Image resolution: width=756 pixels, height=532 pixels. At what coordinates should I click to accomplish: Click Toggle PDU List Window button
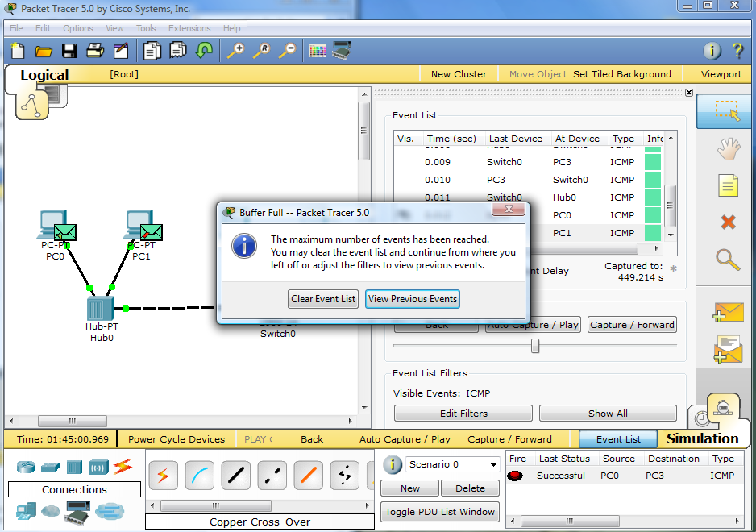point(440,512)
